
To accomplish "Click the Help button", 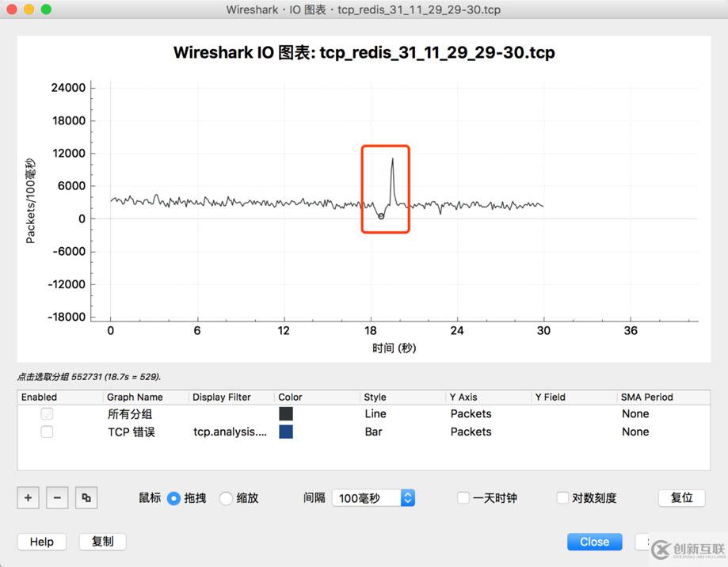I will (x=42, y=542).
